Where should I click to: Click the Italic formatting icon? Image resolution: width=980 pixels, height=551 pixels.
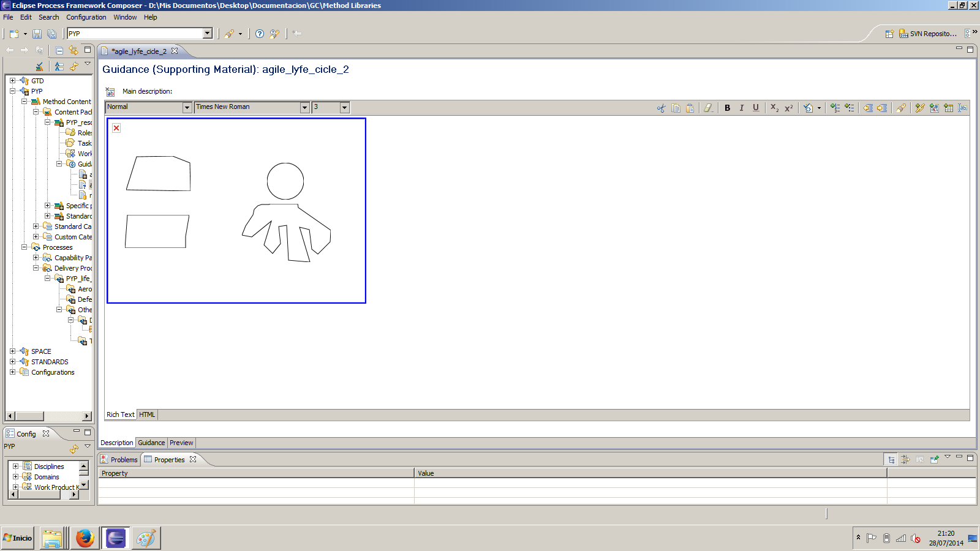[x=741, y=108]
